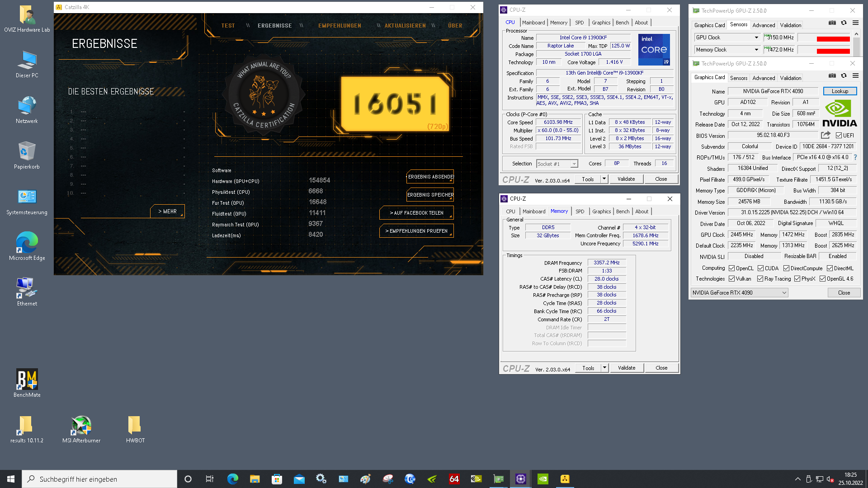Toggle the UEFI checkbox in GPU-Z
The height and width of the screenshot is (488, 868).
(839, 136)
